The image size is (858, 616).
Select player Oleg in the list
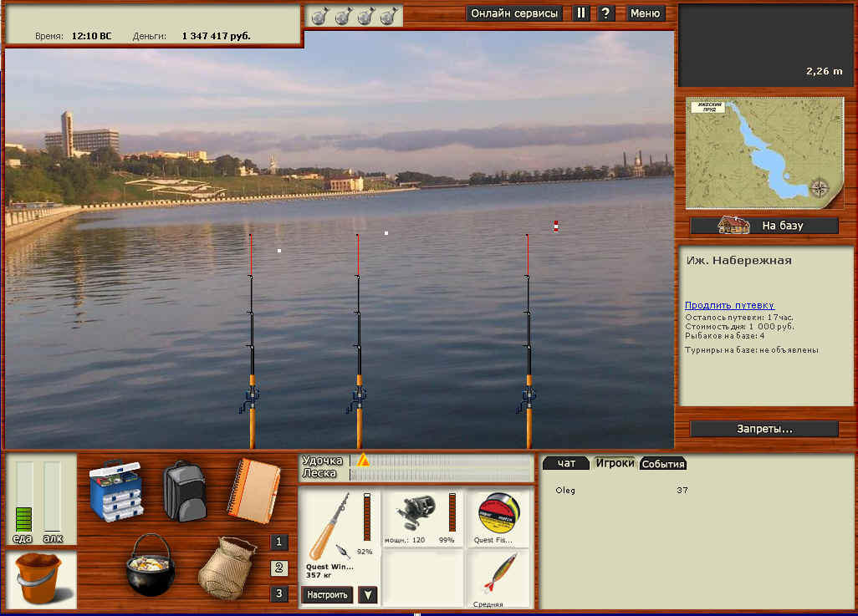click(x=565, y=490)
